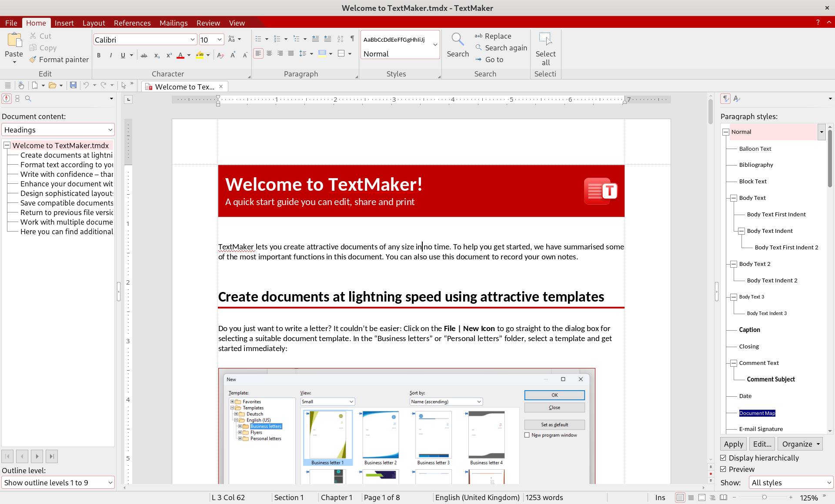Click the Organize button in Paragraph styles
The image size is (835, 504).
coord(801,444)
